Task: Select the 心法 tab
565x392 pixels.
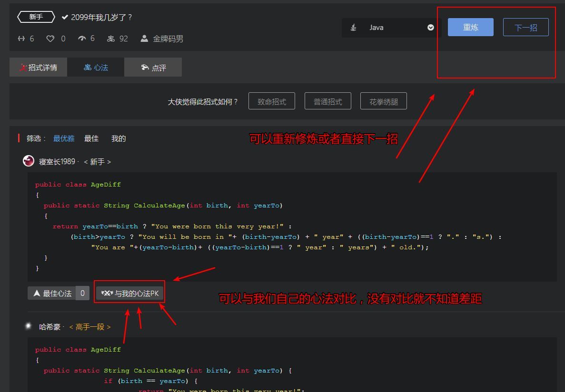Action: pos(96,68)
